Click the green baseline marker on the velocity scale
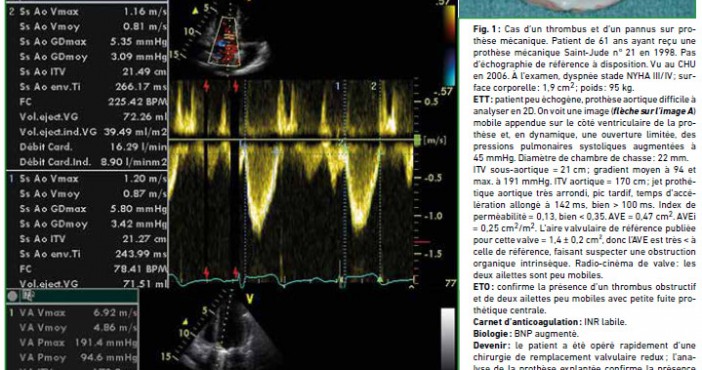The height and width of the screenshot is (370, 702). point(417,140)
